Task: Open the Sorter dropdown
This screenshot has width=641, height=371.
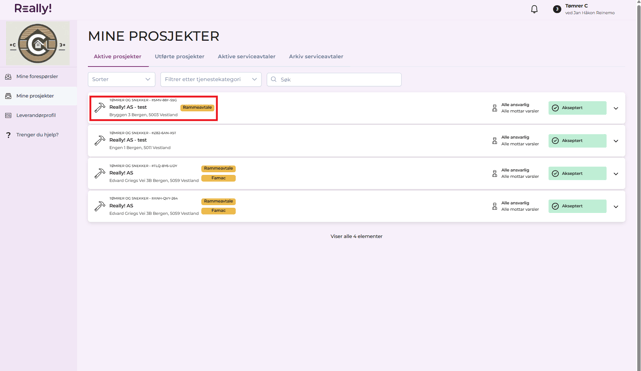Action: [x=121, y=79]
